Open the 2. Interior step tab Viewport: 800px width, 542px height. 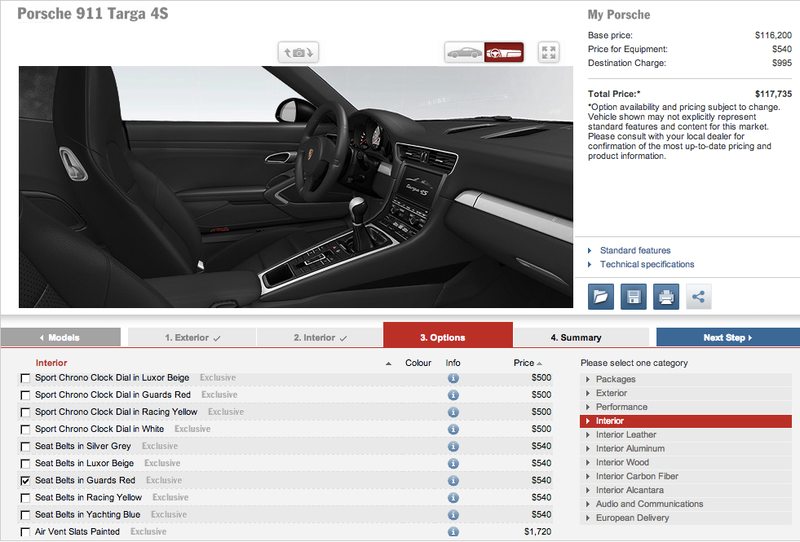pyautogui.click(x=320, y=337)
